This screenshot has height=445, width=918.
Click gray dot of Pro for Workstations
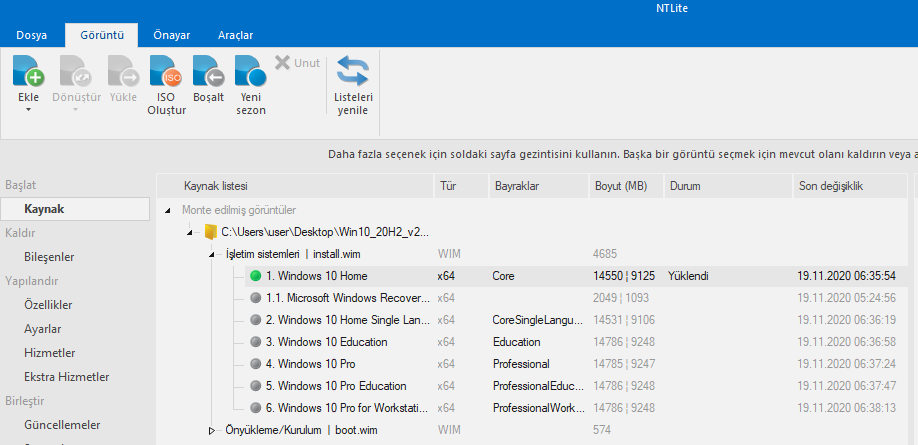(x=255, y=408)
